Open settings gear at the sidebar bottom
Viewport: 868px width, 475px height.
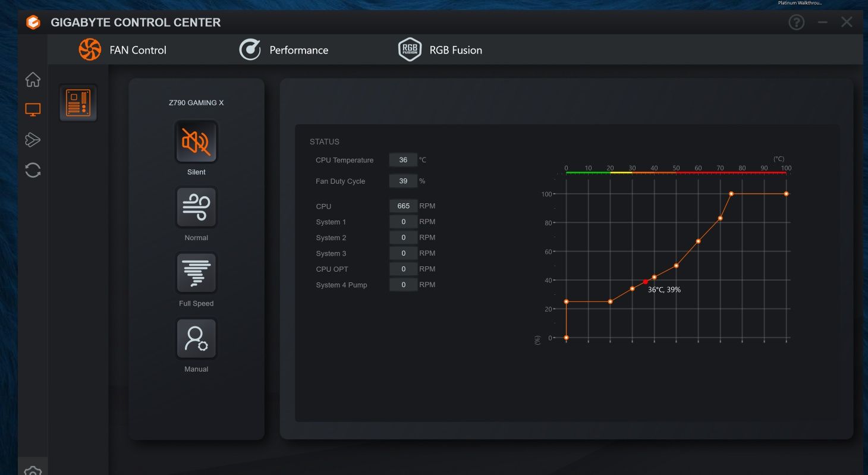click(x=33, y=471)
